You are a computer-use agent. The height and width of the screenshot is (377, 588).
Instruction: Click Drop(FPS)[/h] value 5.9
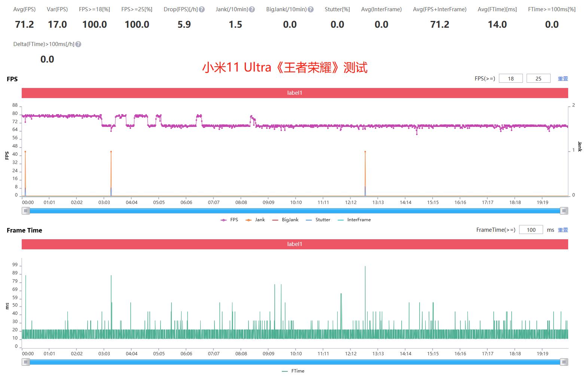[x=184, y=25]
